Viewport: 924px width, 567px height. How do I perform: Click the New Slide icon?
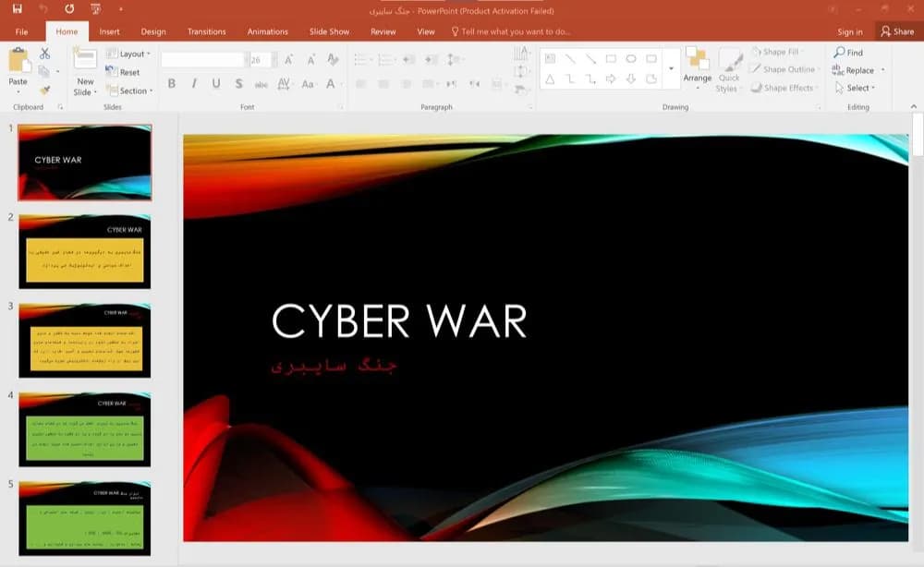(x=85, y=59)
